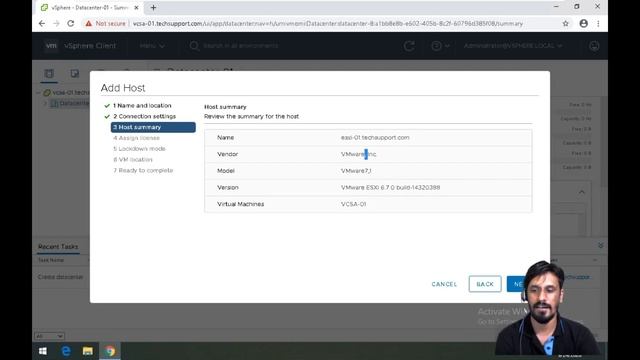Close the vSphere Datacenter-01 tab
The height and width of the screenshot is (360, 640).
[136, 7]
